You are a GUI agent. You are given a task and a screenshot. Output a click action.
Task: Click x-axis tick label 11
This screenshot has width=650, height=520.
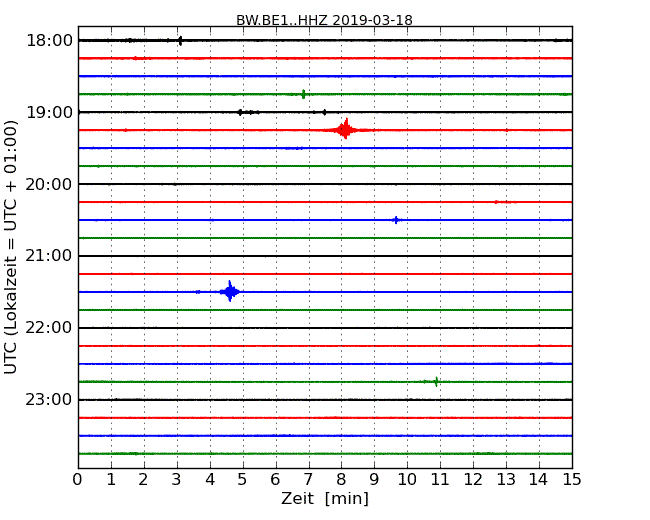coord(440,479)
